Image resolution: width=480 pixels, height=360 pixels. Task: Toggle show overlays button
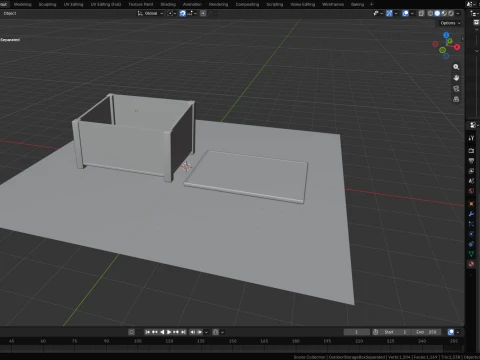tap(405, 13)
